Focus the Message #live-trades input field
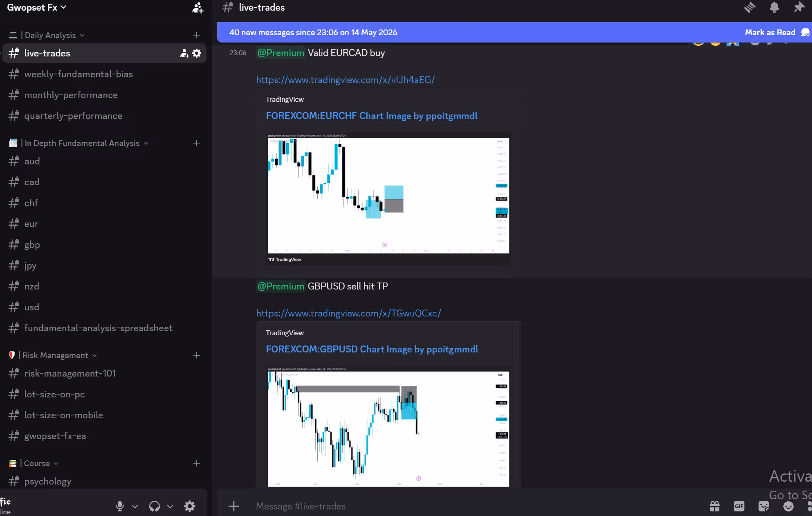Image resolution: width=812 pixels, height=516 pixels. [x=474, y=506]
